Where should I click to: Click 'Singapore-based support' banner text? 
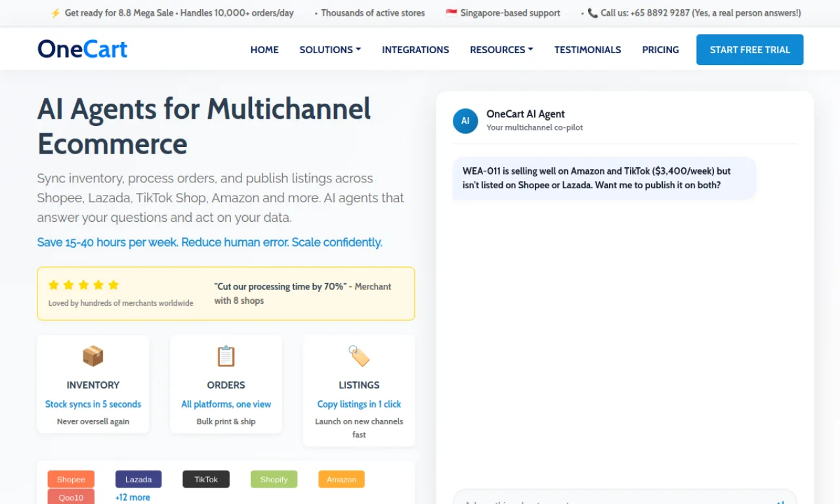click(x=511, y=13)
